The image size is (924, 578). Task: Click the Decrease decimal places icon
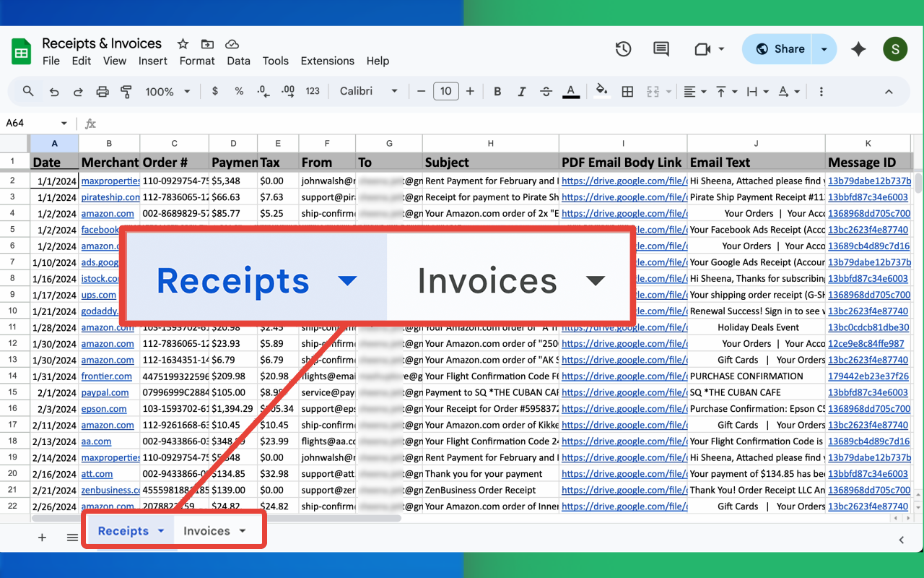pyautogui.click(x=262, y=91)
